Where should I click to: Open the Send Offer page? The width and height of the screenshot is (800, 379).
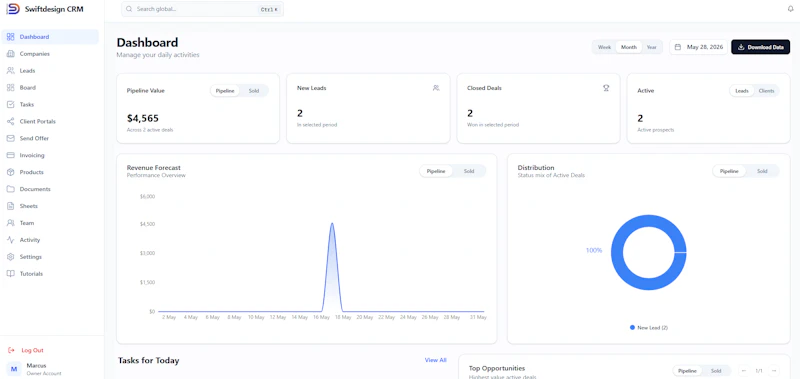(x=50, y=138)
